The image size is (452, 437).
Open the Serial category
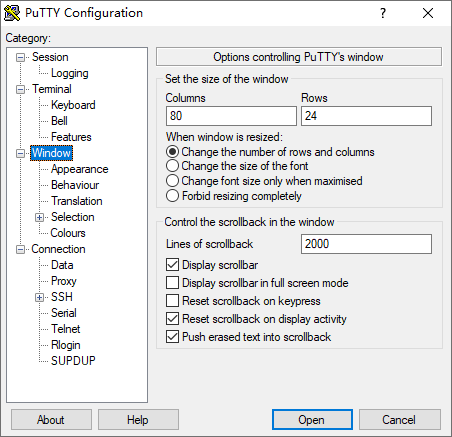point(64,313)
